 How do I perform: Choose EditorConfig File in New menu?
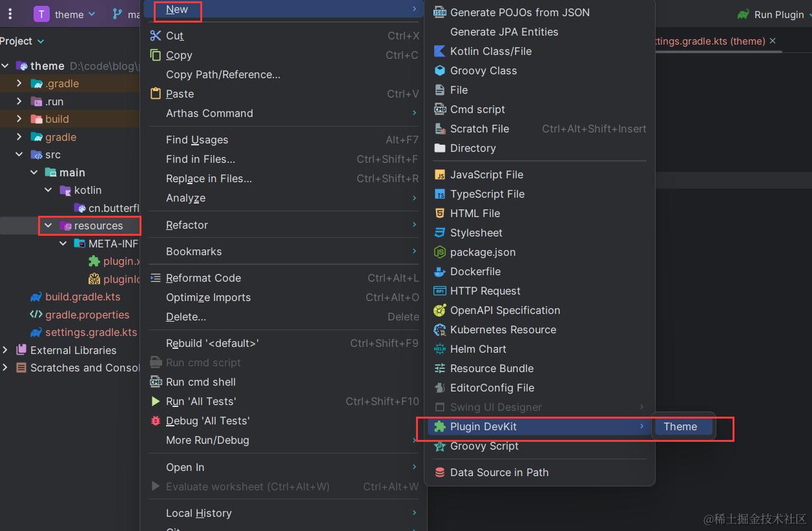coord(539,388)
